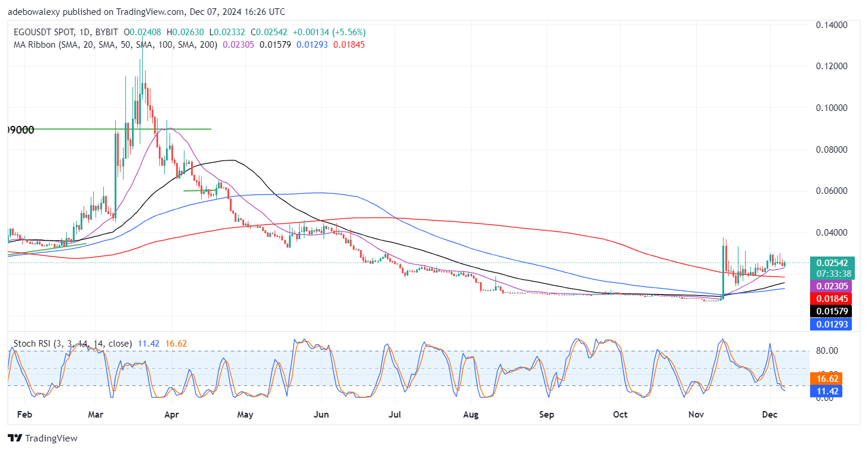
Task: Click the EGOUSDT SPOT symbol title
Action: click(x=44, y=32)
